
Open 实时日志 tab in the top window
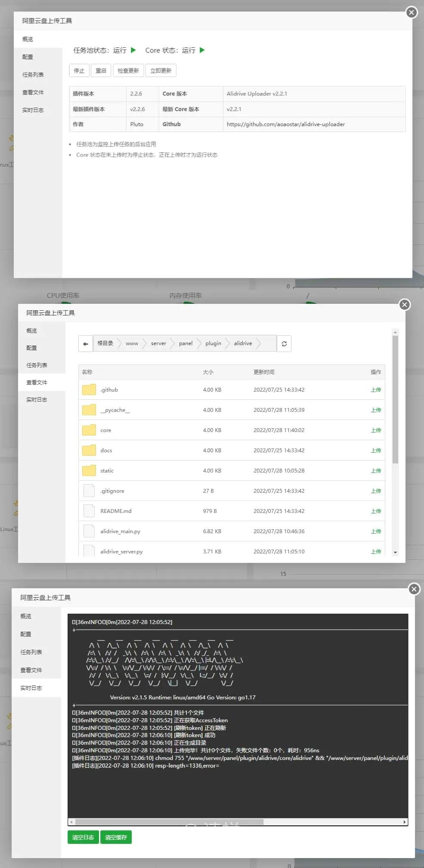[38, 110]
